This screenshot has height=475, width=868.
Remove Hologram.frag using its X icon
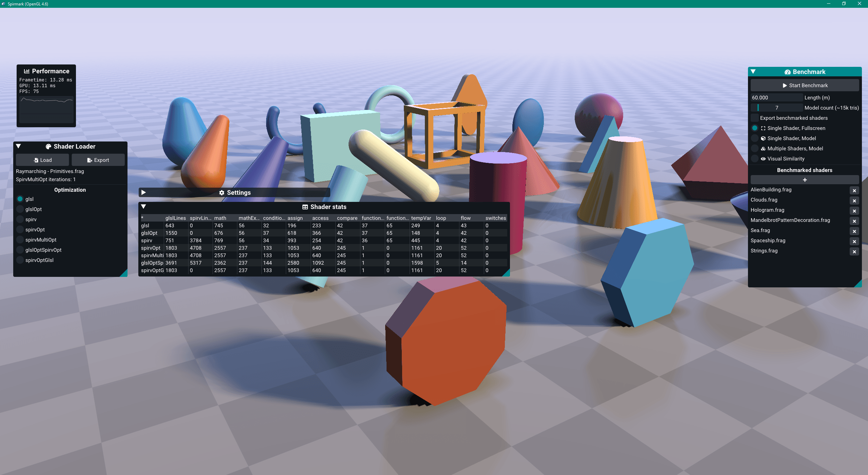854,211
